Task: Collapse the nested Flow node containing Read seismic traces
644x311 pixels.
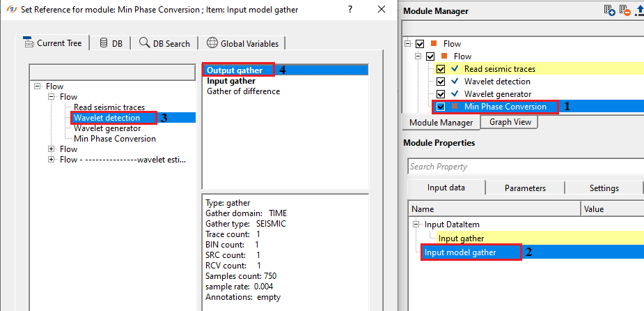Action: [x=52, y=97]
